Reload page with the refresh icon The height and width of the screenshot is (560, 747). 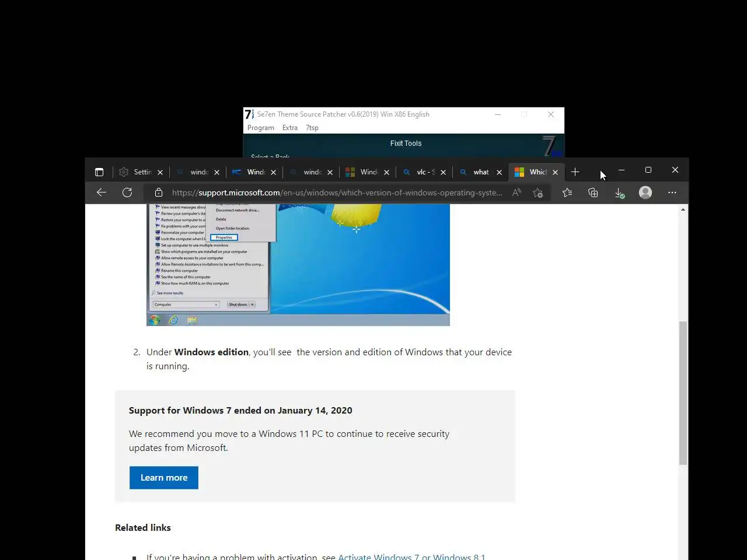[x=127, y=192]
